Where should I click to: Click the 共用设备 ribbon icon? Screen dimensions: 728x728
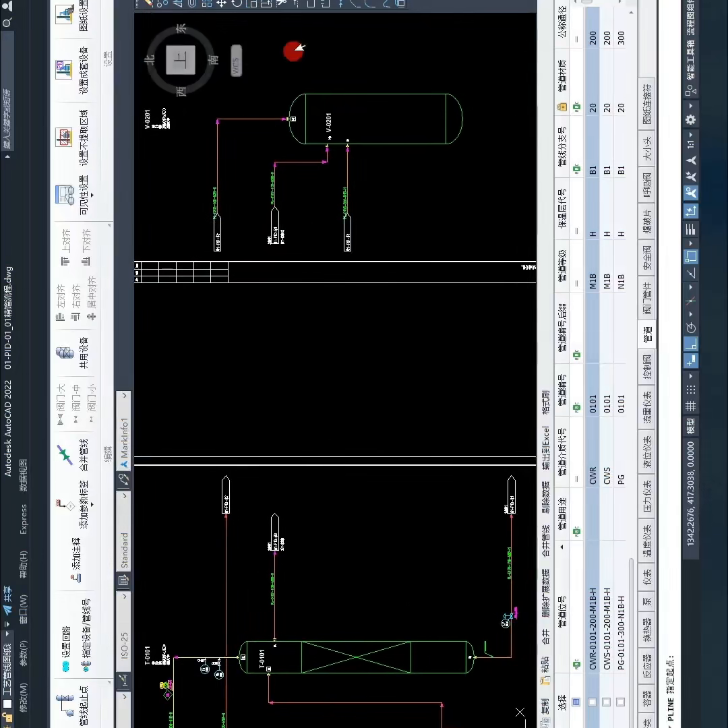coord(65,353)
